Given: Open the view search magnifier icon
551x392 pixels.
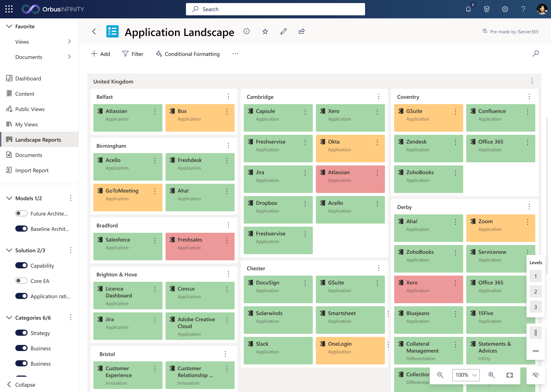Looking at the screenshot, I should (x=536, y=54).
